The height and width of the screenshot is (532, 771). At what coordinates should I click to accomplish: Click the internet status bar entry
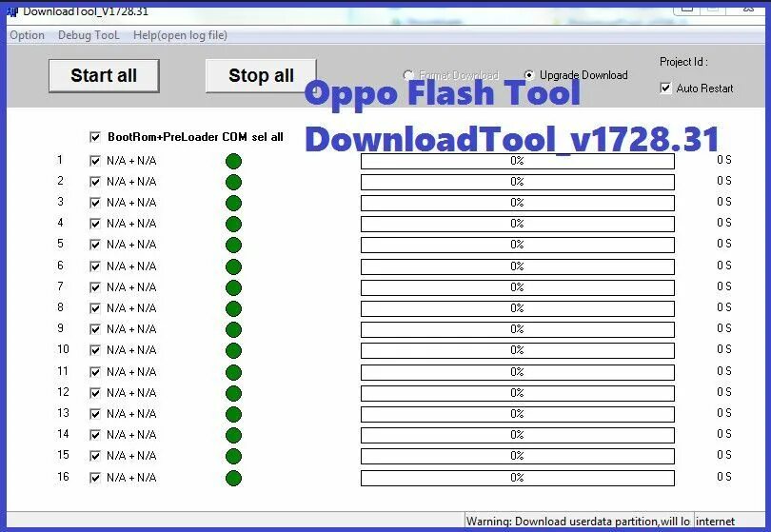point(716,522)
